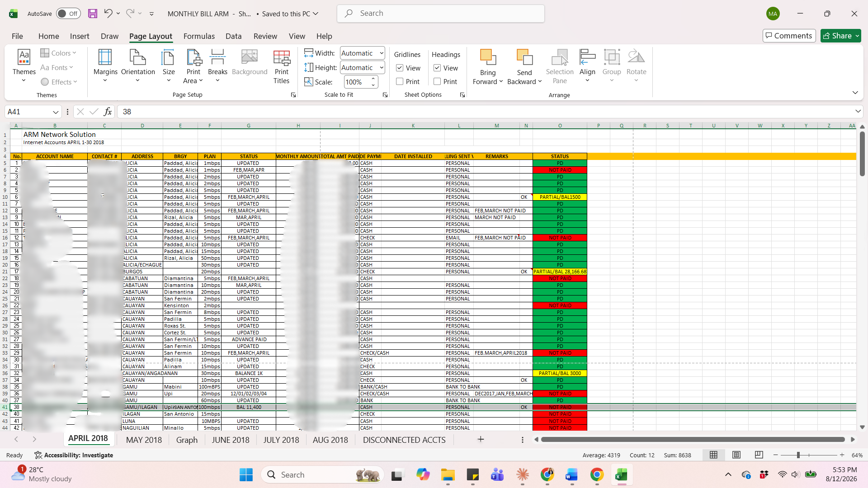The width and height of the screenshot is (868, 488).
Task: Open the Colors theme dropdown
Action: point(58,53)
